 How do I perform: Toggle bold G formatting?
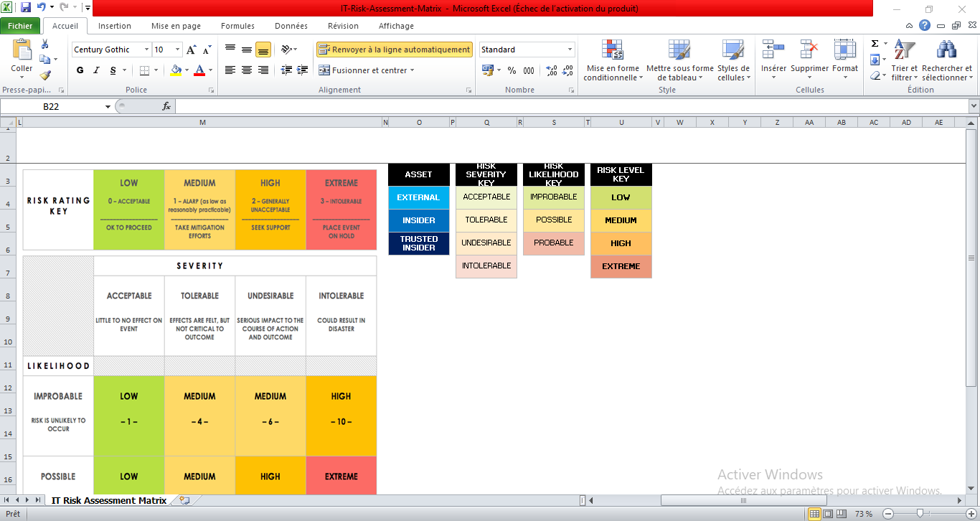tap(80, 70)
